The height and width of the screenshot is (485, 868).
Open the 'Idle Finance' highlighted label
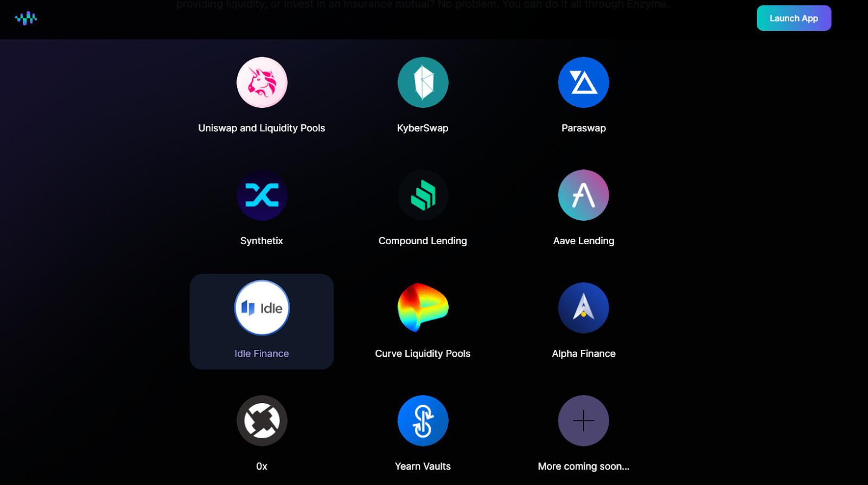click(x=261, y=354)
